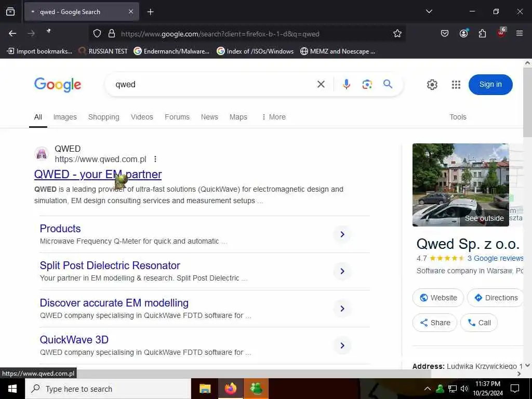Expand the Products row chevron
The height and width of the screenshot is (399, 532).
tap(342, 234)
